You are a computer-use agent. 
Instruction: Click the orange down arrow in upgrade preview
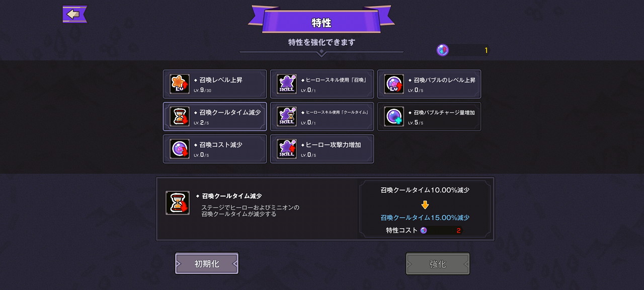[x=425, y=205]
